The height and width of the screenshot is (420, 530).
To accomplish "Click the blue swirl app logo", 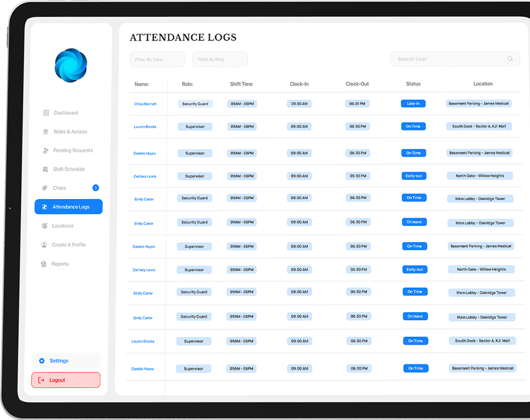I will pos(71,65).
